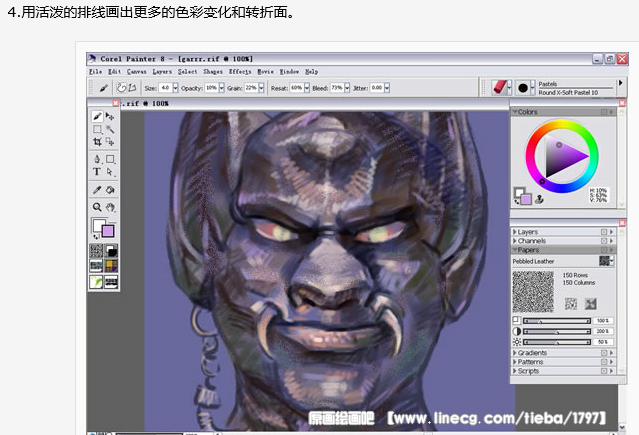Adjust the paper scale slider
The height and width of the screenshot is (435, 639).
(557, 321)
